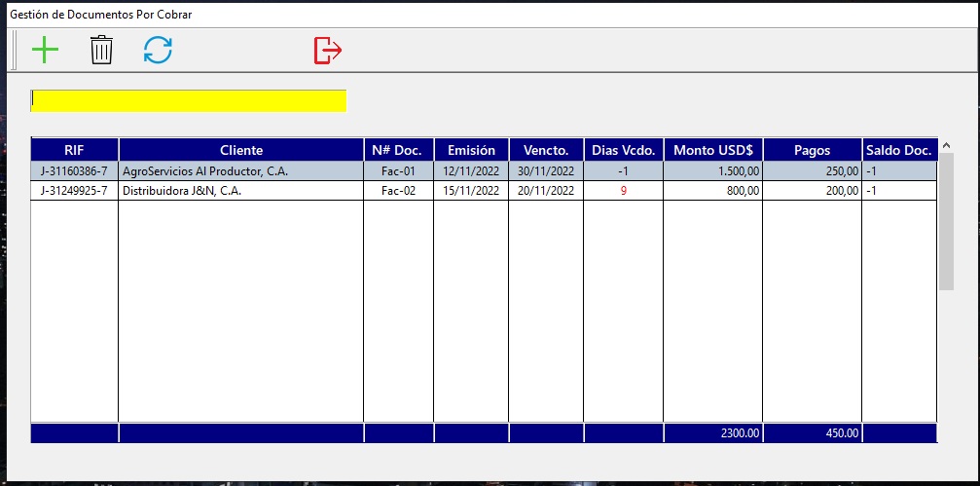Click the Vencto. column header
The image size is (980, 486).
[x=546, y=150]
